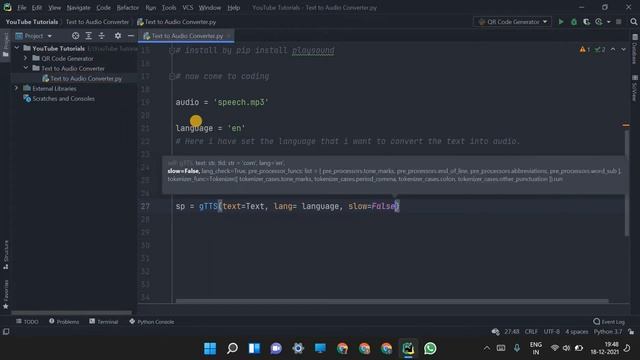Viewport: 640px width, 360px height.
Task: Open the Problems tool window
Action: [x=64, y=322]
